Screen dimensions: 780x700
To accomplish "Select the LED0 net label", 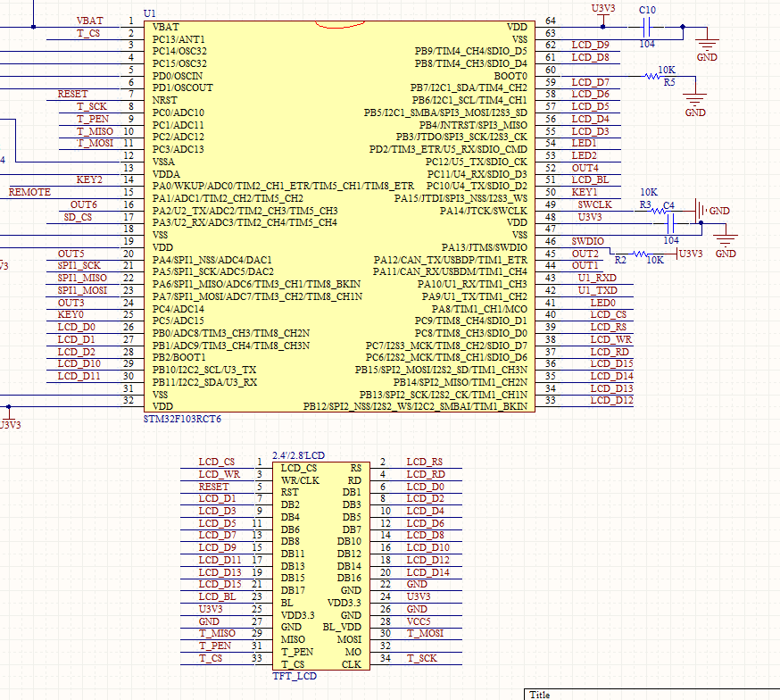I will pyautogui.click(x=603, y=303).
